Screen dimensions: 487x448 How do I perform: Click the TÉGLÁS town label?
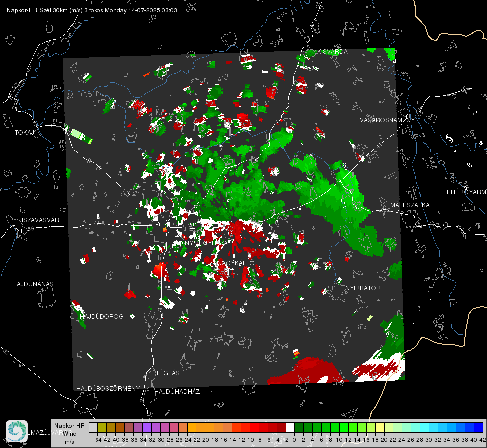coord(168,373)
